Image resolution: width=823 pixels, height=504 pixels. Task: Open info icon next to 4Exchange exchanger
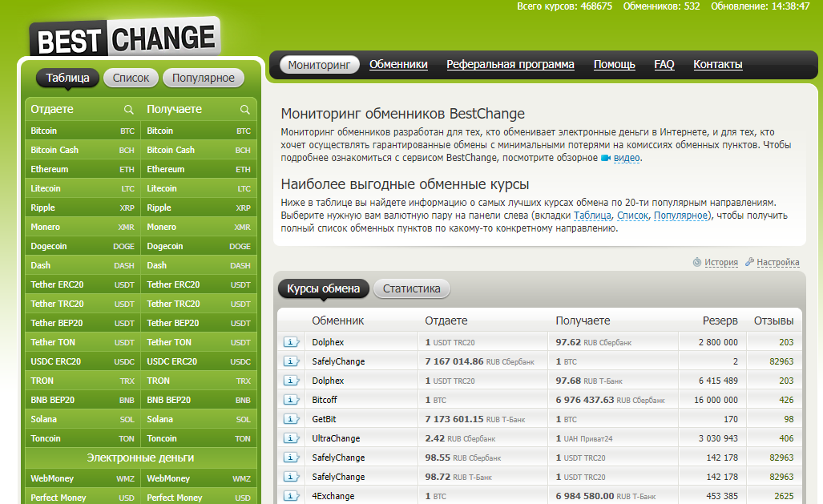291,496
